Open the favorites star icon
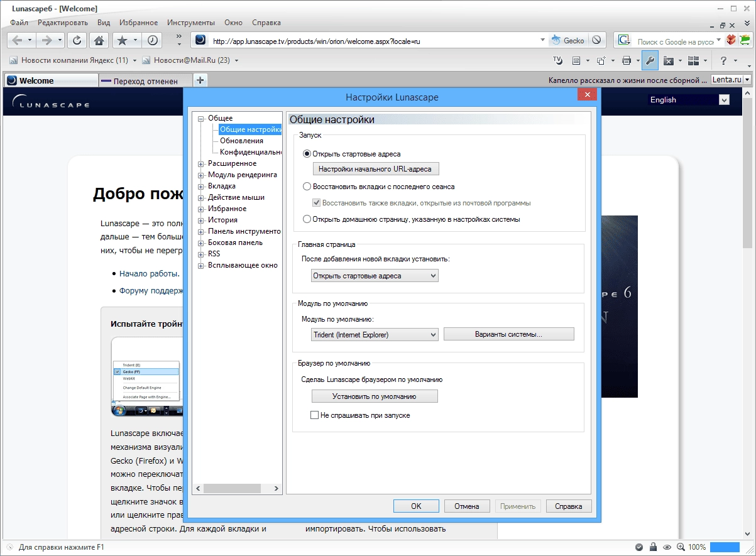The width and height of the screenshot is (756, 556). (x=123, y=40)
